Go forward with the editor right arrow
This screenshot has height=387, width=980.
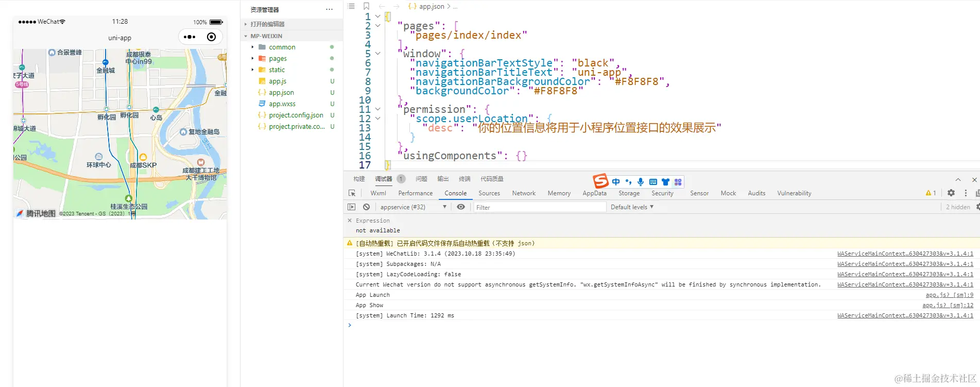pos(396,6)
